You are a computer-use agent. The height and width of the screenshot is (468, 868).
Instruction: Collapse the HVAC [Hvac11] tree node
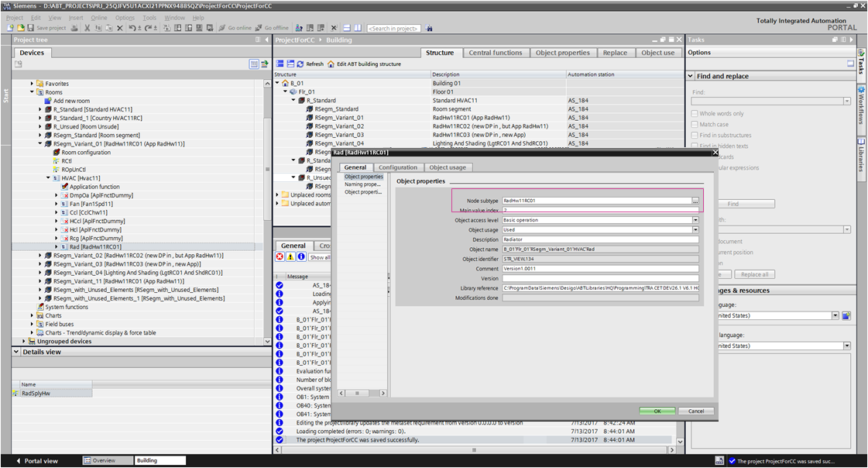coord(46,177)
